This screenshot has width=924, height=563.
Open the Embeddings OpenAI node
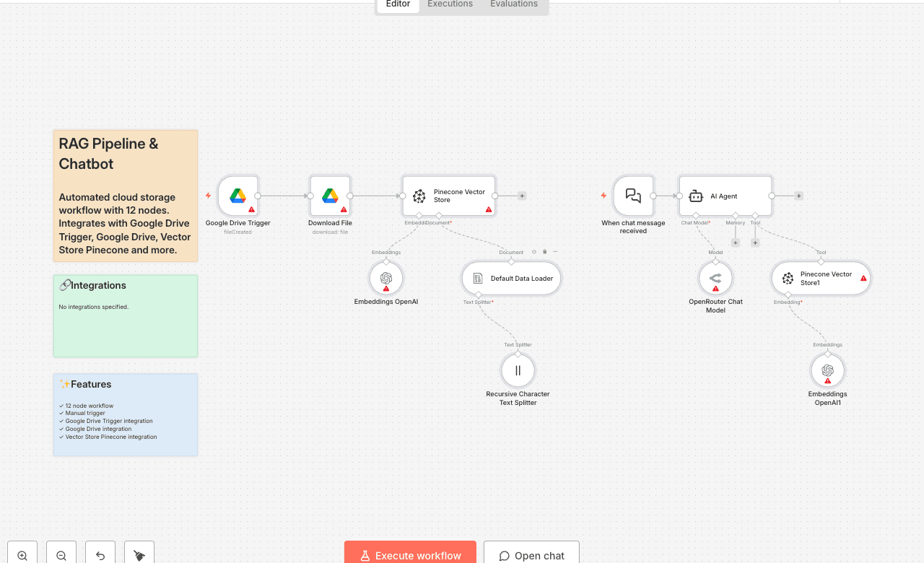point(385,278)
